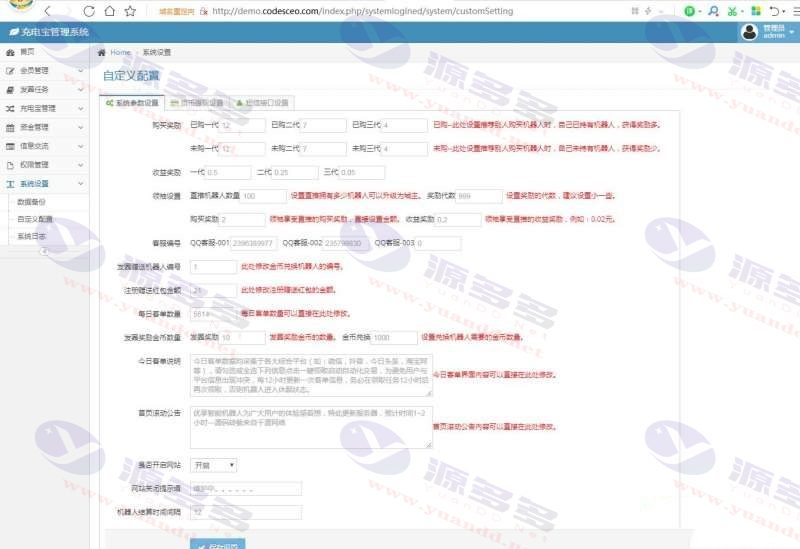Expand the 权限管理 menu chevron
The width and height of the screenshot is (800, 549).
coord(80,165)
